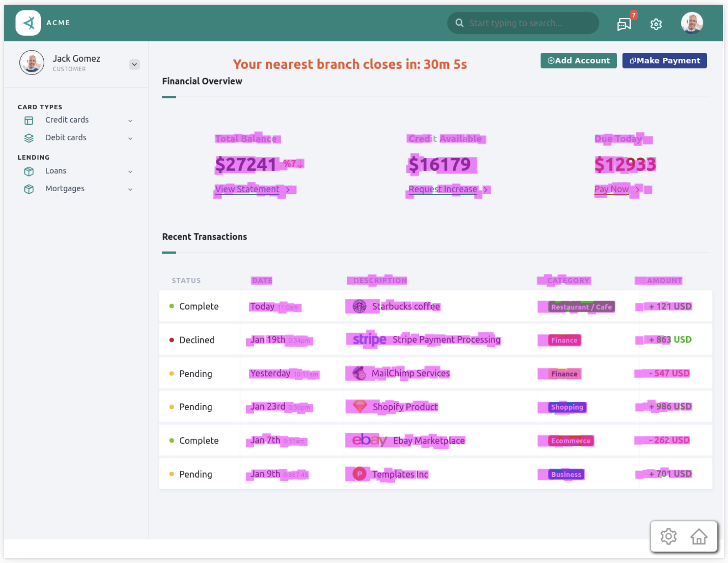Click the Add Account button

578,61
